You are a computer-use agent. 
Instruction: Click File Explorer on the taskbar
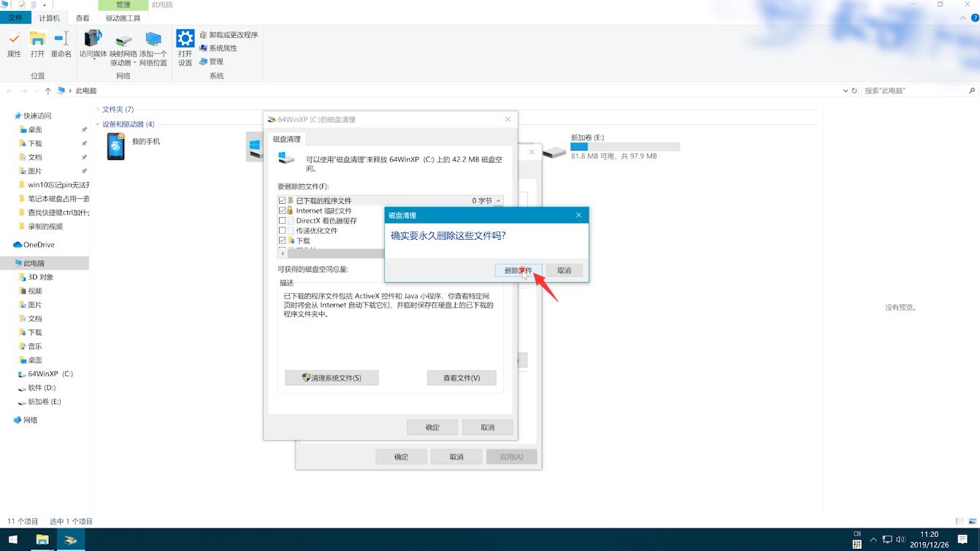coord(42,540)
